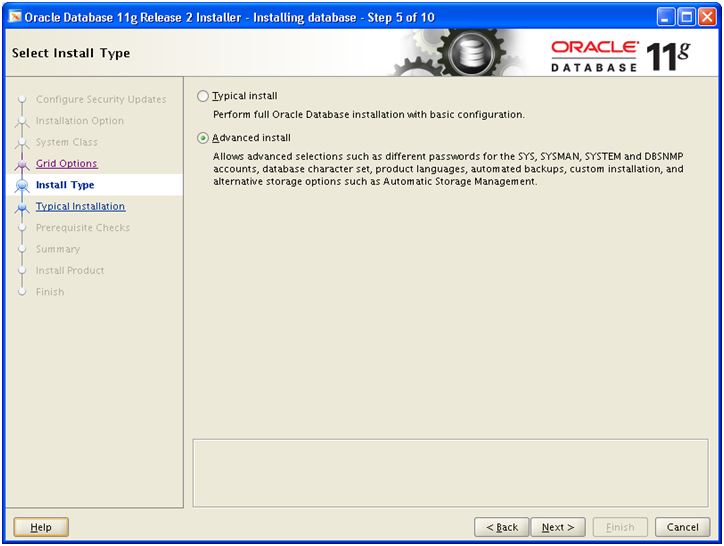Click the 'Allows advanced selections' description text
724x546 pixels.
pyautogui.click(x=448, y=169)
